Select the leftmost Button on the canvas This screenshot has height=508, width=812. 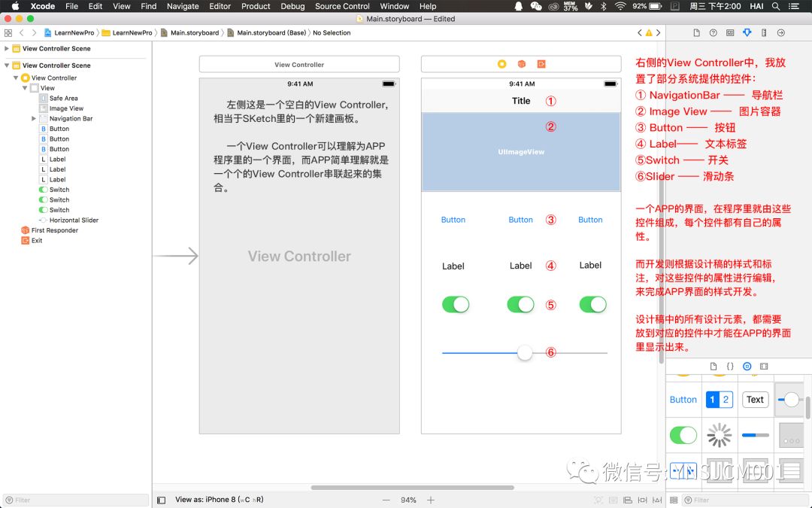[453, 220]
